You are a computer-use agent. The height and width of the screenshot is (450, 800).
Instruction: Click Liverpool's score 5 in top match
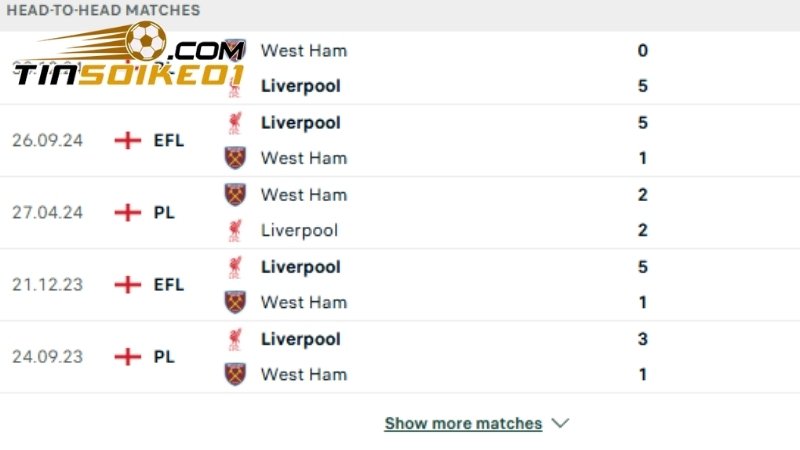click(x=643, y=86)
